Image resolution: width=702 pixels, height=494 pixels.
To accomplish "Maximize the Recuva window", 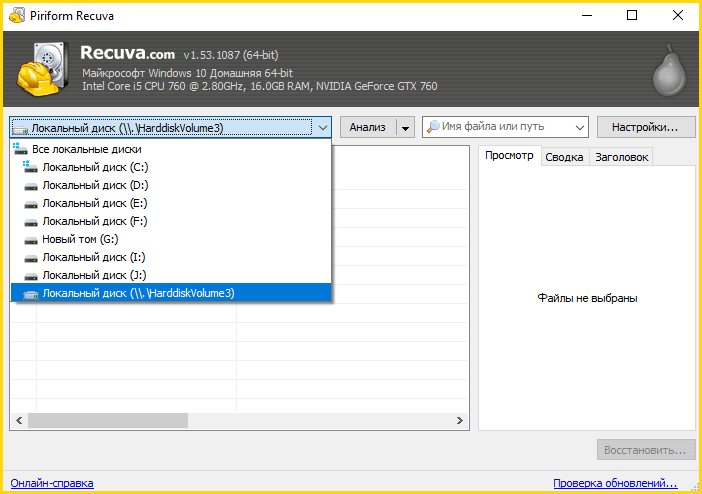I will pos(632,15).
